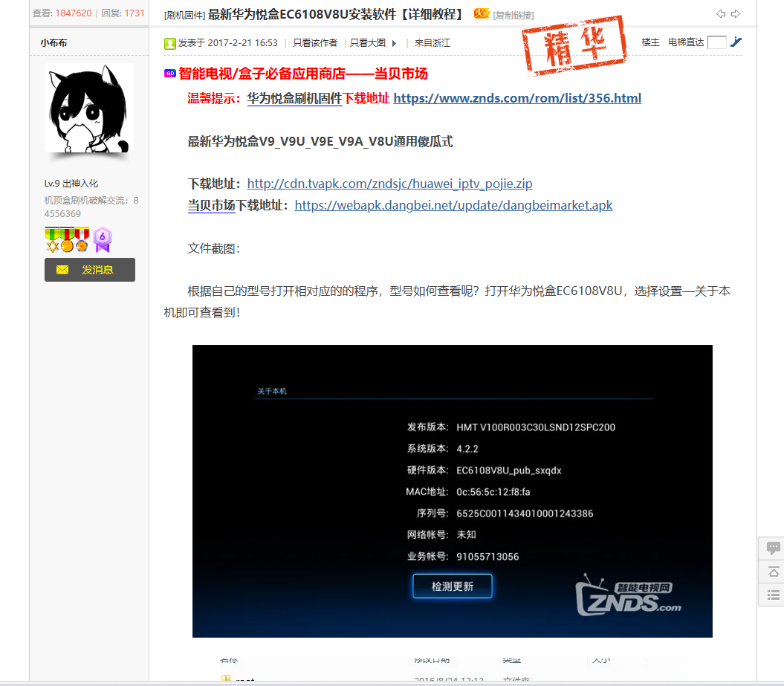Click the 检测更新 button in screenshot
The image size is (784, 686).
click(x=452, y=586)
